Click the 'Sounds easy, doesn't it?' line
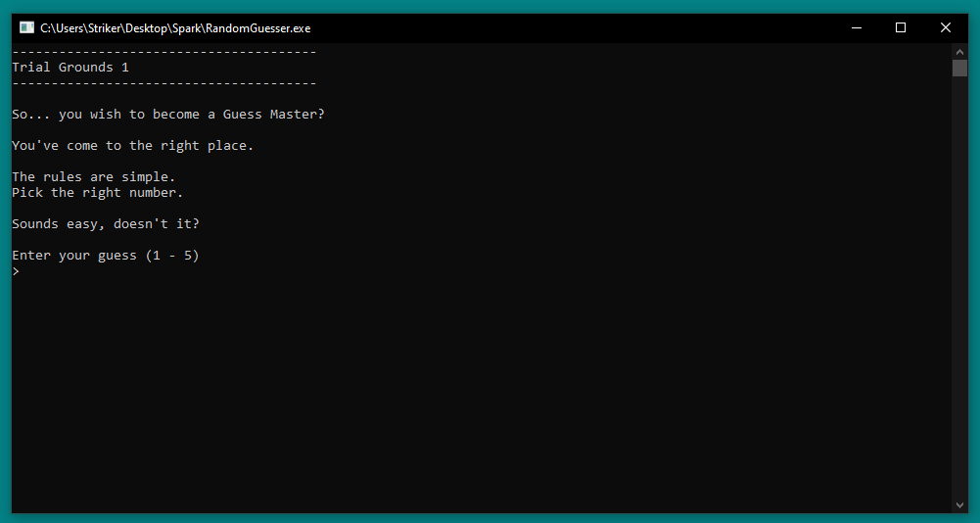980x523 pixels. click(x=105, y=224)
